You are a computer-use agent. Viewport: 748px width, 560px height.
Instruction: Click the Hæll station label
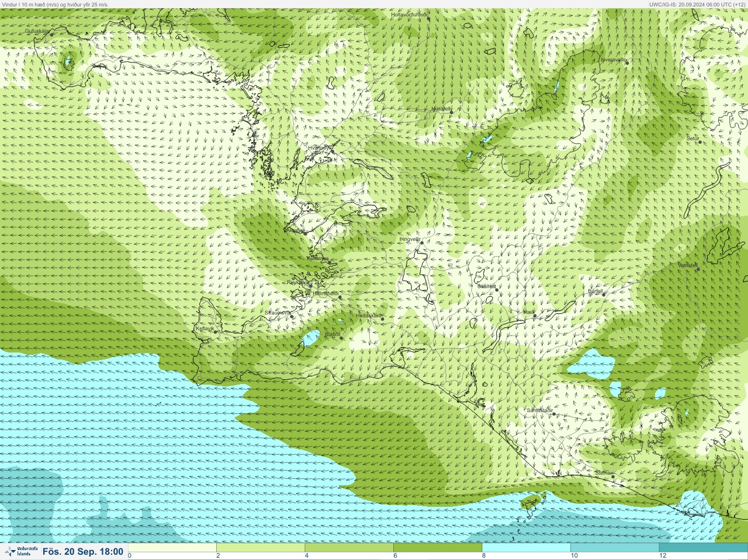tap(529, 313)
